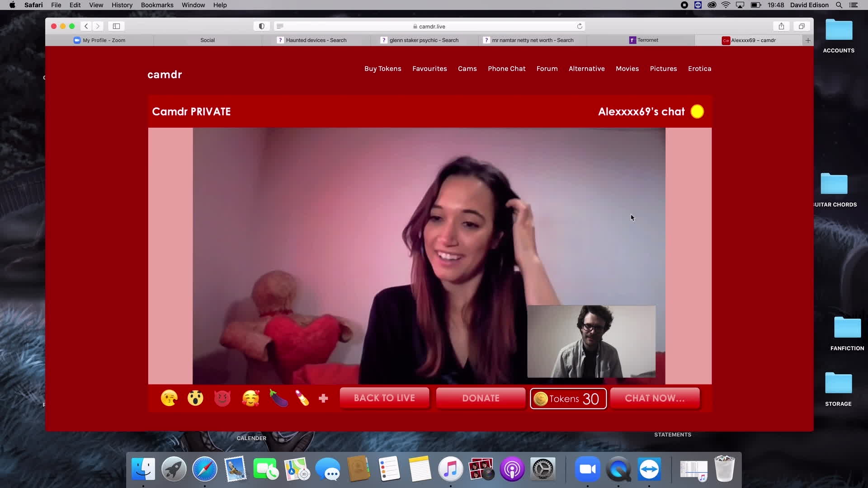The width and height of the screenshot is (868, 488).
Task: Show the tab overview
Action: (x=802, y=26)
